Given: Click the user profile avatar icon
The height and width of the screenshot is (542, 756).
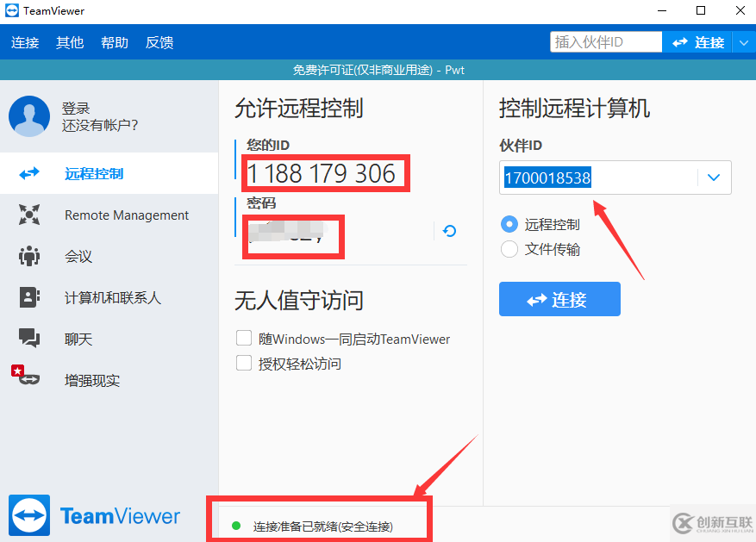Looking at the screenshot, I should pyautogui.click(x=29, y=116).
